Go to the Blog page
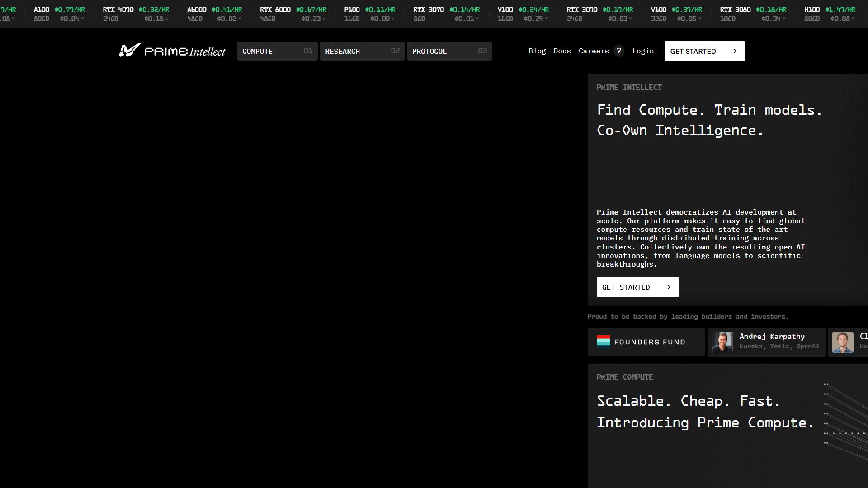 click(537, 51)
